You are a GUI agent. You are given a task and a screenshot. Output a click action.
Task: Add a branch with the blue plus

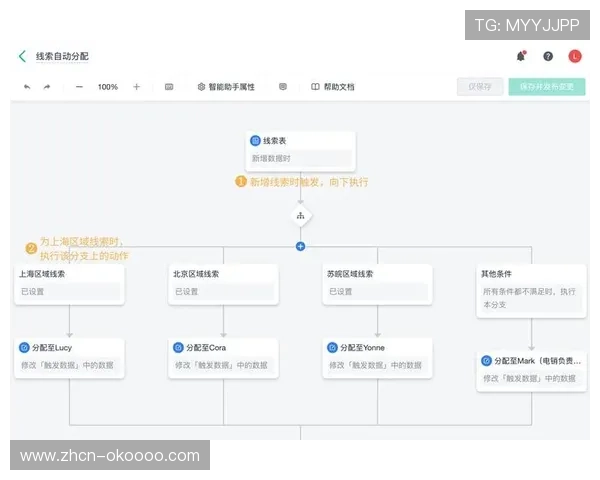(x=300, y=246)
